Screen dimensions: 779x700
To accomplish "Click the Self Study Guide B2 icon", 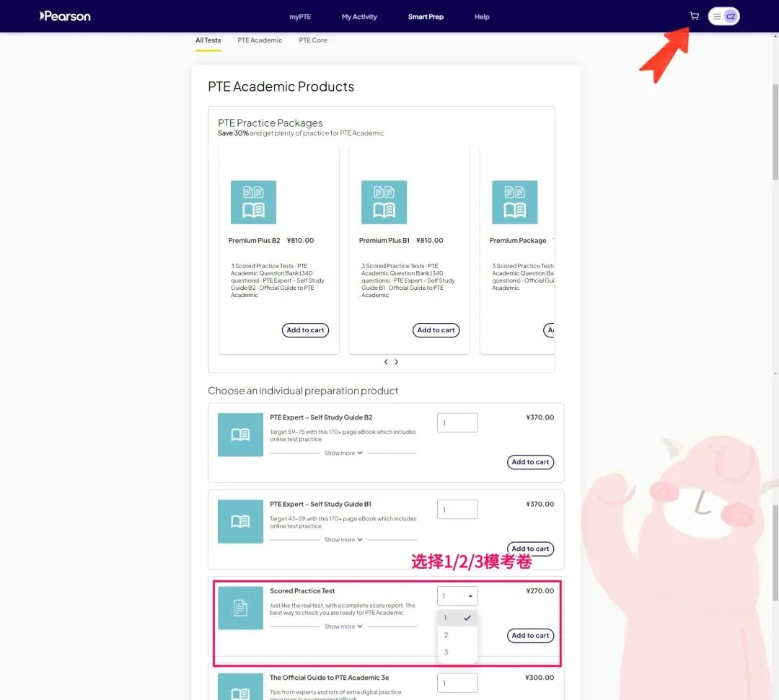I will click(x=240, y=435).
